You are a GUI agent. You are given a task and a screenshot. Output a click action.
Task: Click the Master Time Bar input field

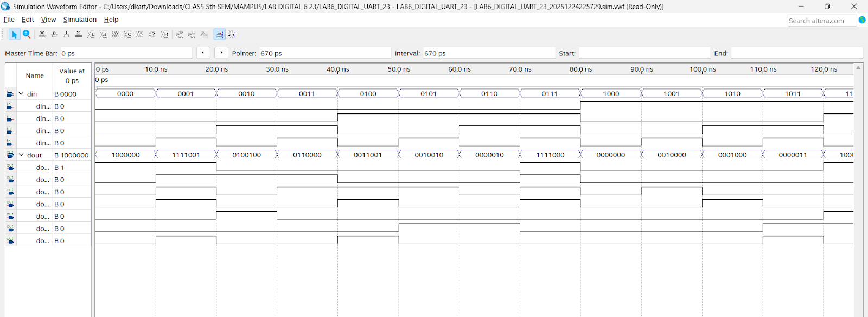125,53
